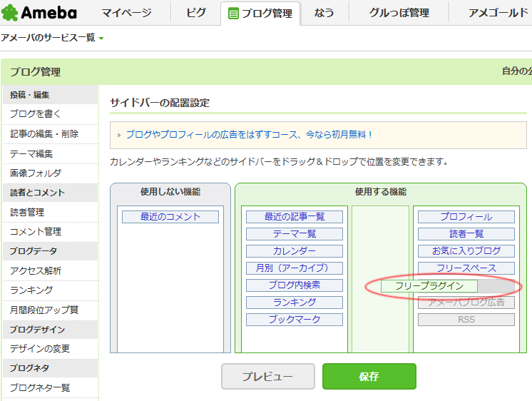Viewport: 532px width, 401px height.
Task: Click the green 保存 button
Action: 369,376
